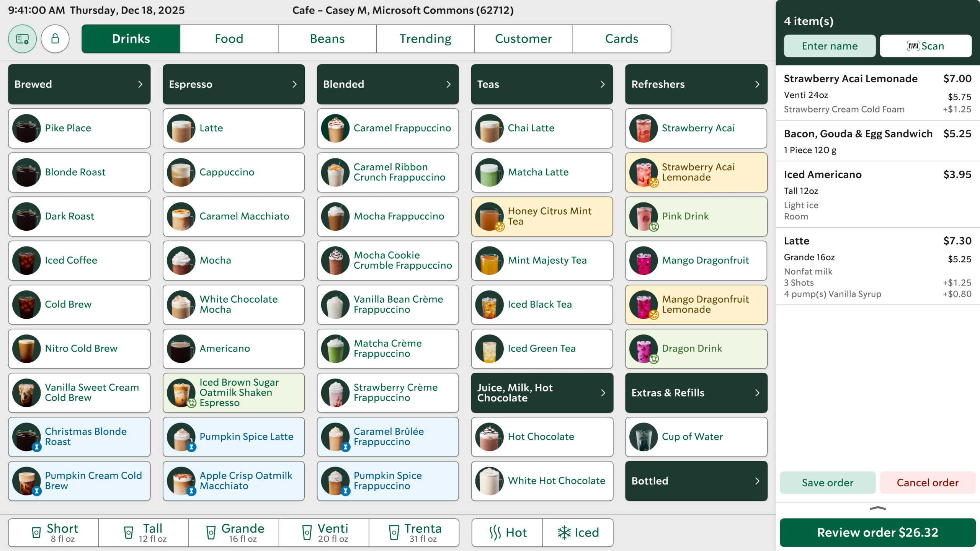Image resolution: width=980 pixels, height=551 pixels.
Task: Choose Grande 16 fl oz size
Action: (234, 533)
